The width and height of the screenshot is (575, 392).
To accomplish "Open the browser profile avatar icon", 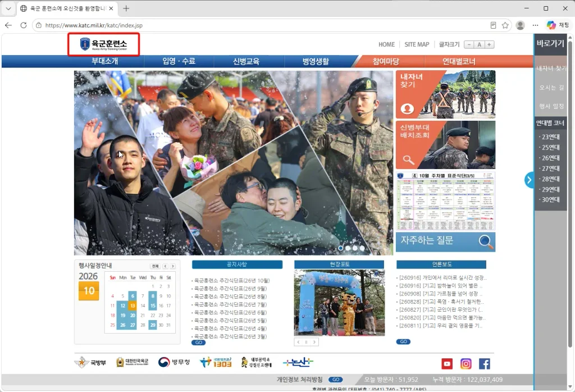I will [520, 25].
